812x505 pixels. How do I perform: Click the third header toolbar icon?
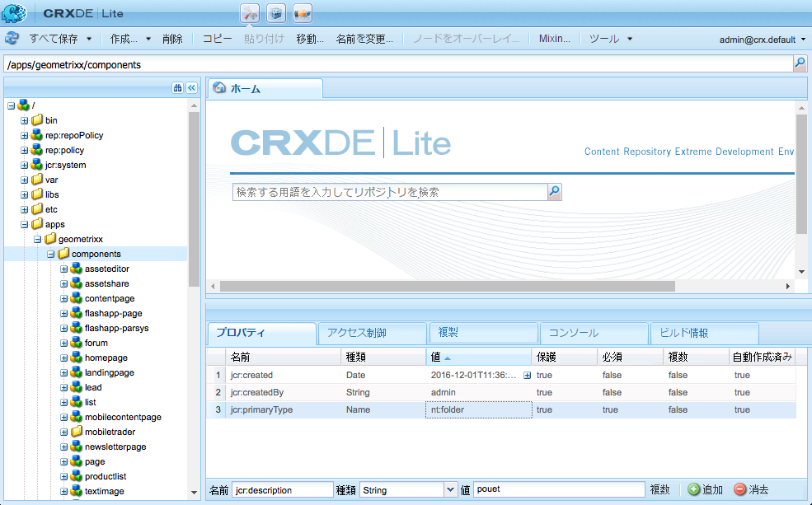click(x=303, y=13)
